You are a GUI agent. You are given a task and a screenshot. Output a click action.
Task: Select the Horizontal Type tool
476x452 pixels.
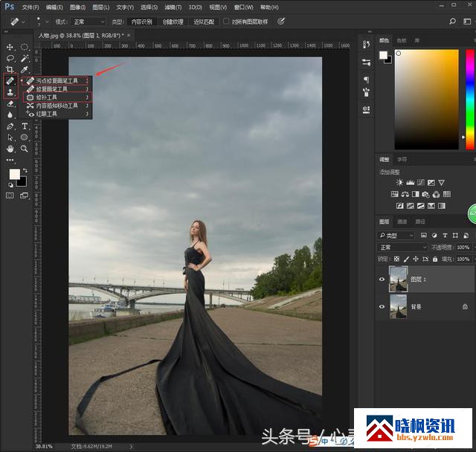pyautogui.click(x=25, y=126)
